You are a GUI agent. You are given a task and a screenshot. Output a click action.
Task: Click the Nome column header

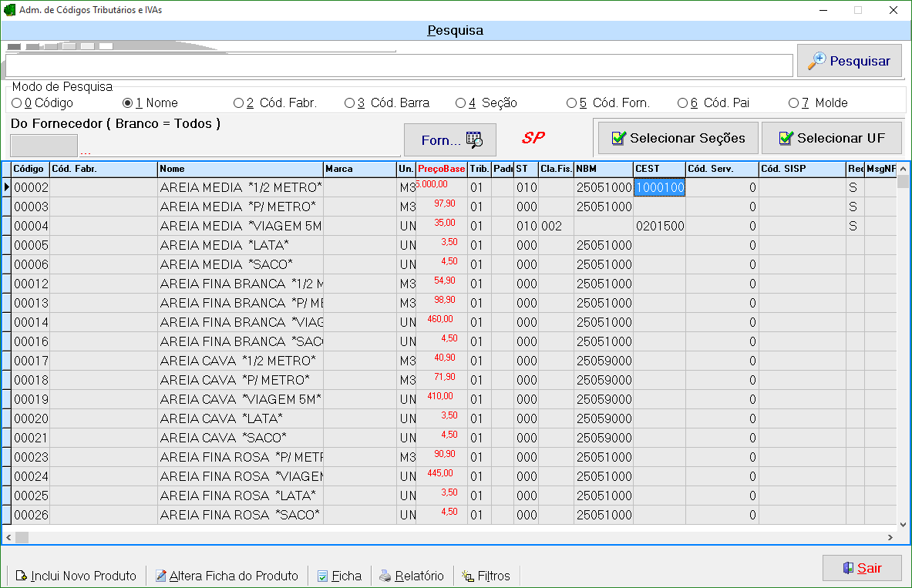[x=240, y=169]
